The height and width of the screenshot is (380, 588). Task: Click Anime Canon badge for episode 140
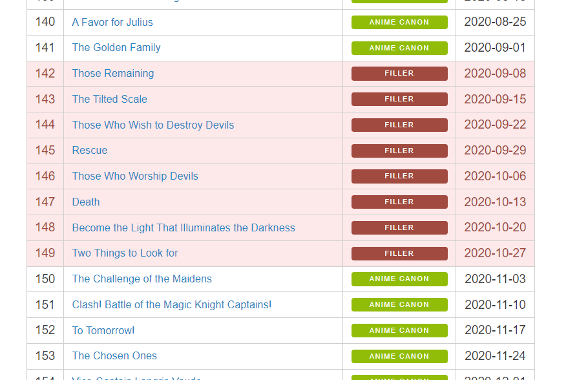tap(399, 22)
